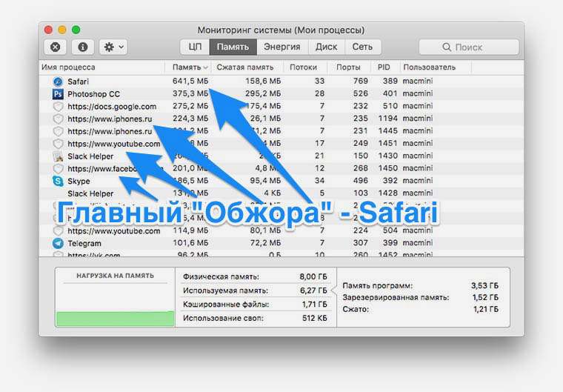The height and width of the screenshot is (392, 563).
Task: Open the Сеть tab
Action: (x=363, y=47)
